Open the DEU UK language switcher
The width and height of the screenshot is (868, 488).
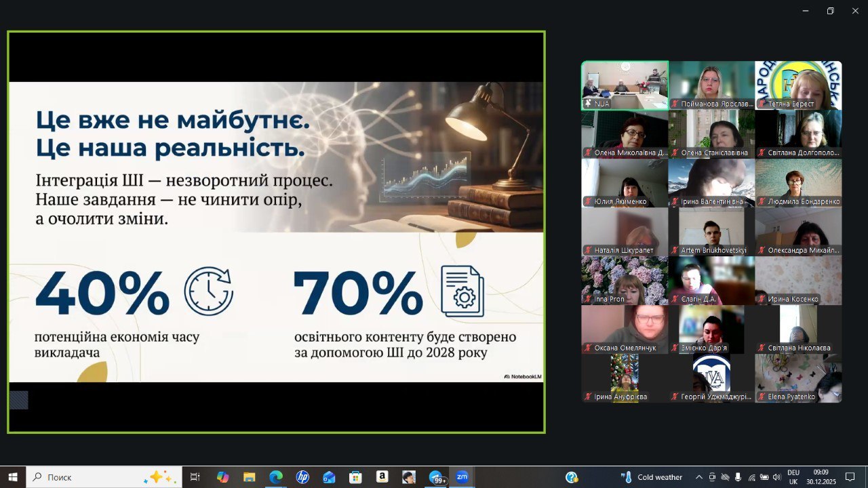(793, 477)
